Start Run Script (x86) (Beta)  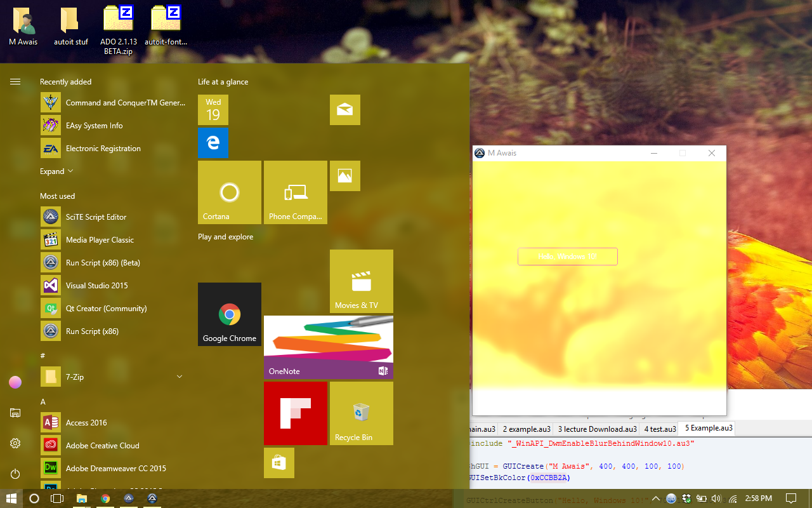[114, 263]
